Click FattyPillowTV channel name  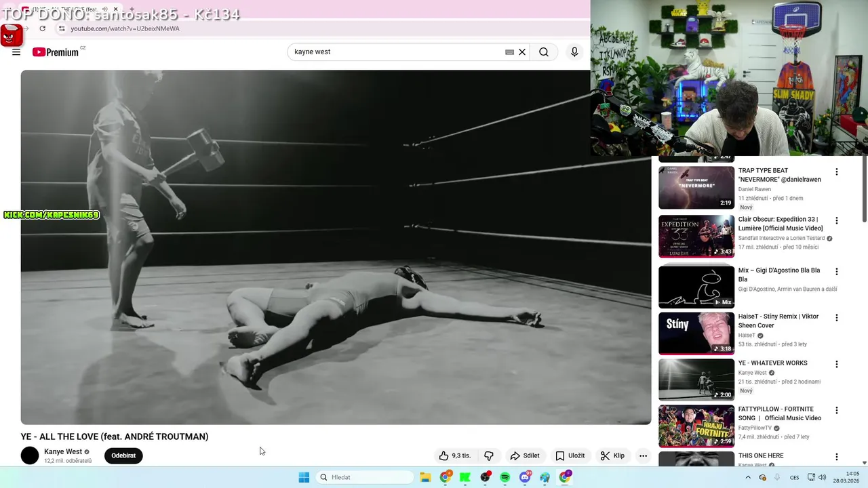tap(755, 428)
